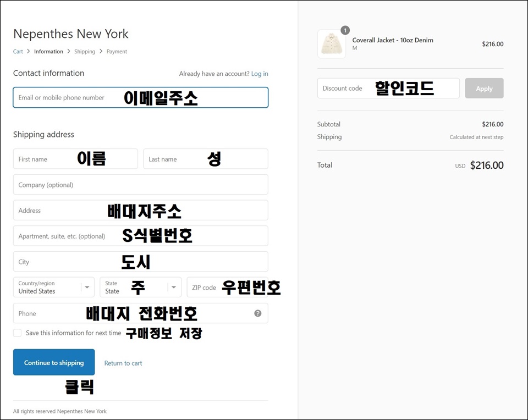Focus the First name field
528x420 pixels.
coord(75,159)
